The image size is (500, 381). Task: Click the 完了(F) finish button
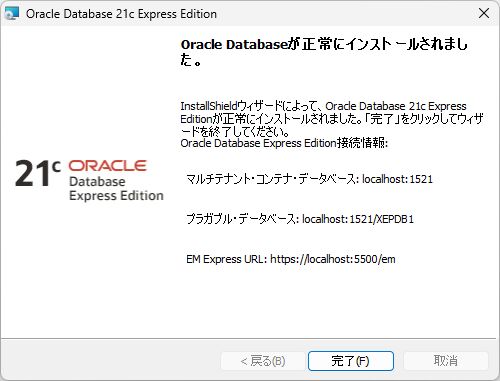point(351,361)
